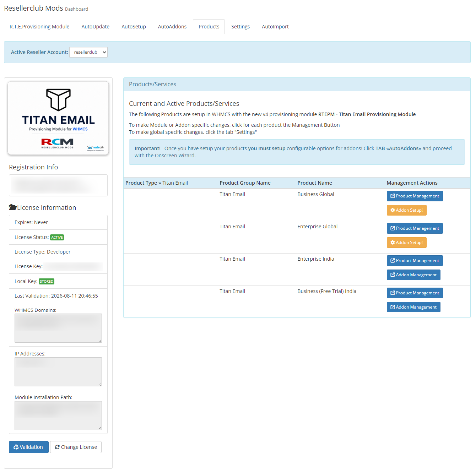Click the Last Validation timestamp row

pos(58,296)
